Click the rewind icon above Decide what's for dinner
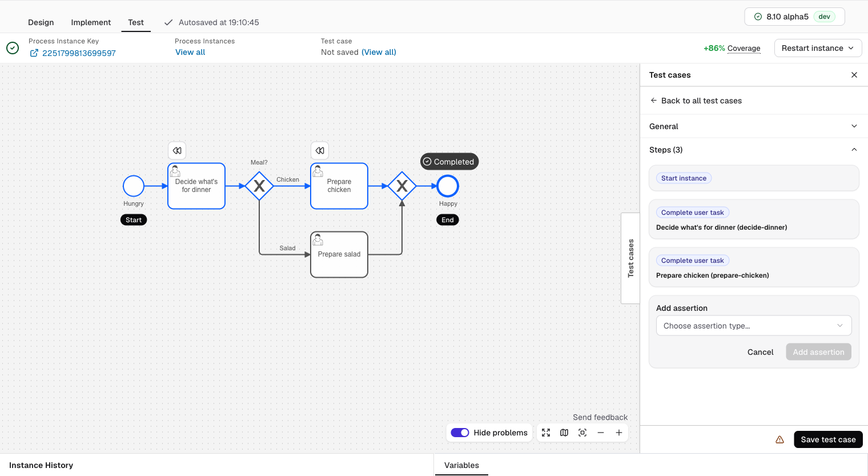Screen dimensions: 868x476 [177, 151]
